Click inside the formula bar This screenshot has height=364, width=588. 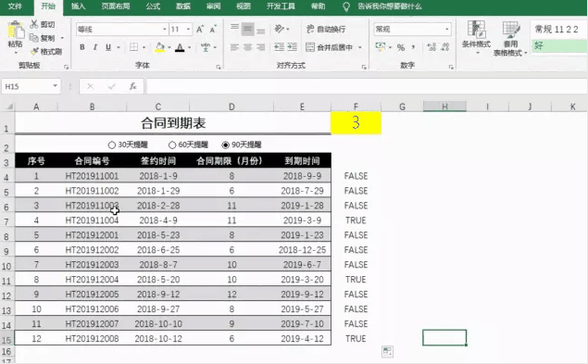coord(366,87)
